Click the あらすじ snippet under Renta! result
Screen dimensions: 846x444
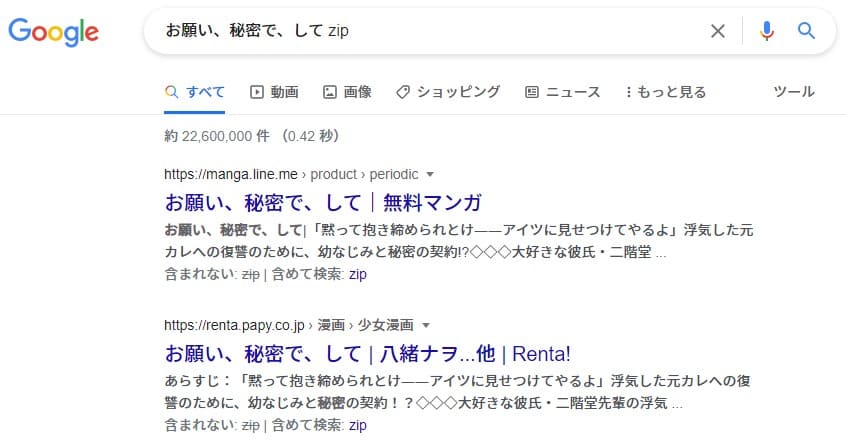coord(458,392)
